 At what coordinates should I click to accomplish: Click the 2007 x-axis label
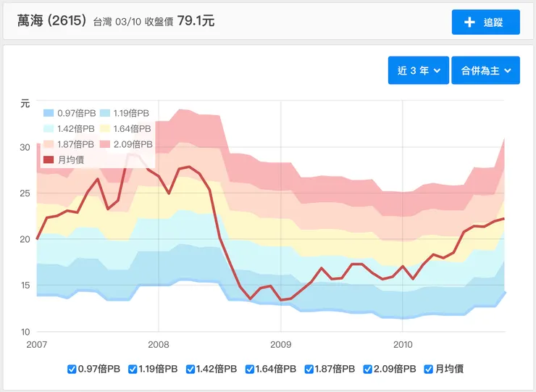click(36, 344)
